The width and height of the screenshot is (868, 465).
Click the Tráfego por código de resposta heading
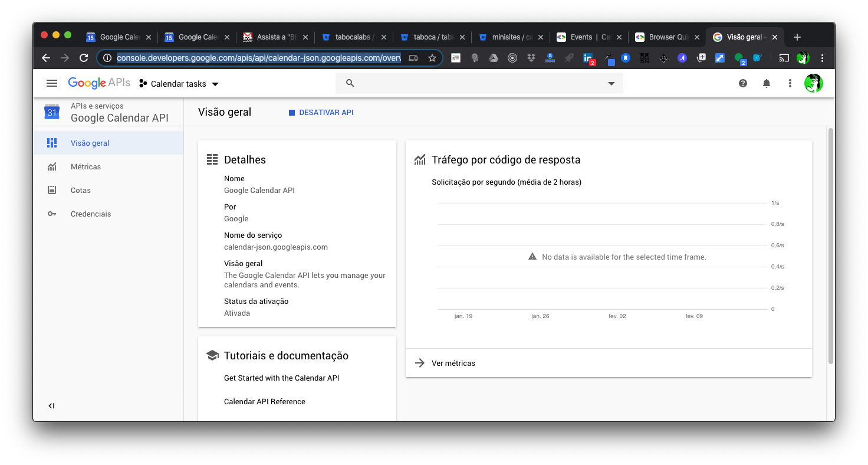point(506,160)
